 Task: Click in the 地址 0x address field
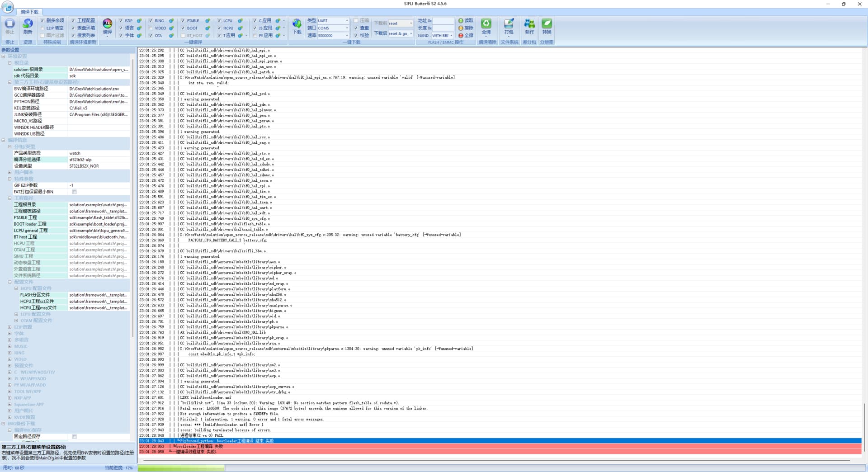click(443, 21)
